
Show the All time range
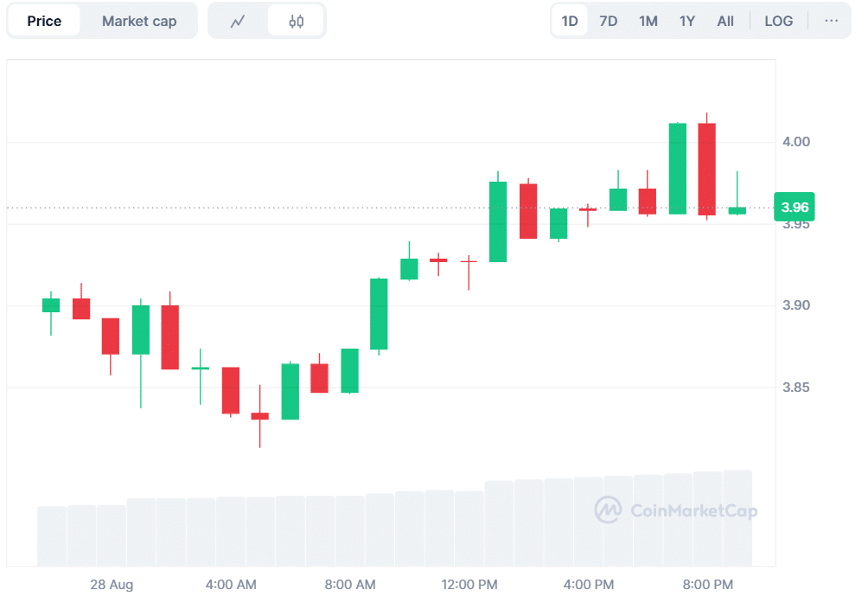(x=725, y=21)
